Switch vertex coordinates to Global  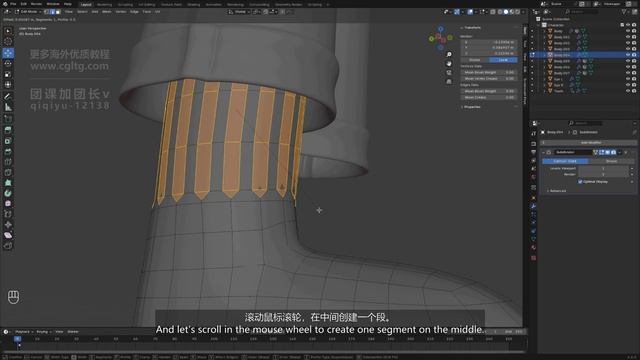click(x=475, y=60)
